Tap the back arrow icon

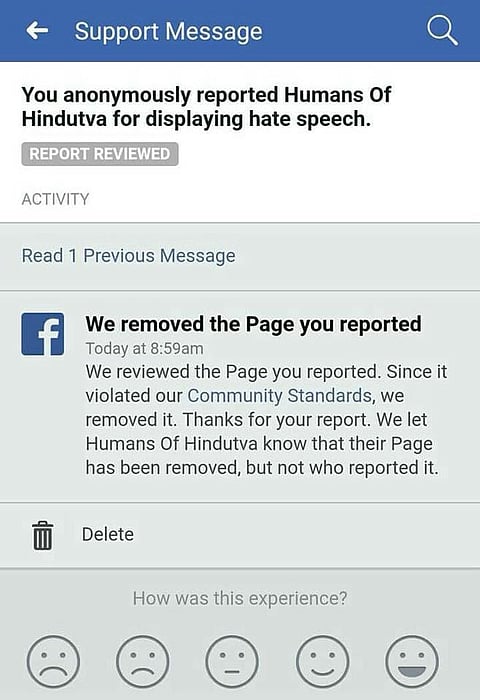[x=37, y=31]
